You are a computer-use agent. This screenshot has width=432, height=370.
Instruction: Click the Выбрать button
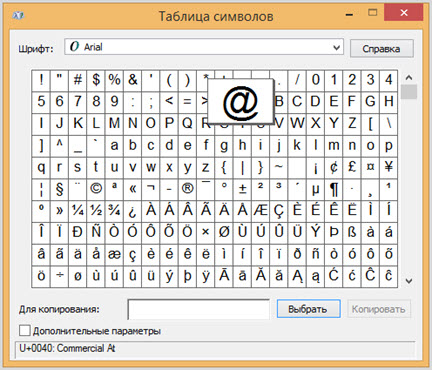[x=308, y=309]
